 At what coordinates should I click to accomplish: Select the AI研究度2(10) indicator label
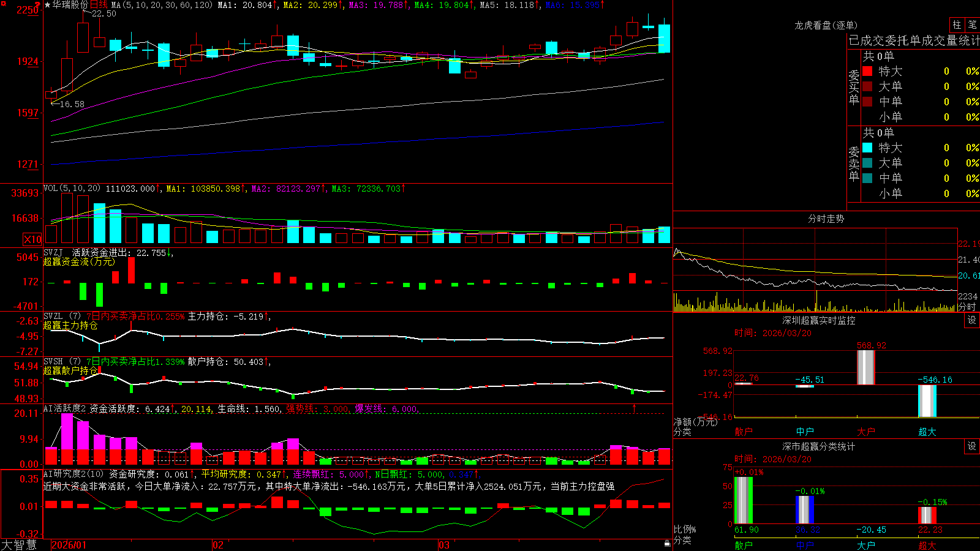(73, 474)
